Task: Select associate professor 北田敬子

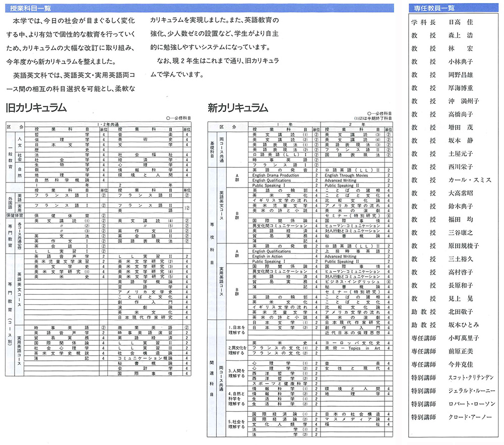Action: pyautogui.click(x=461, y=312)
